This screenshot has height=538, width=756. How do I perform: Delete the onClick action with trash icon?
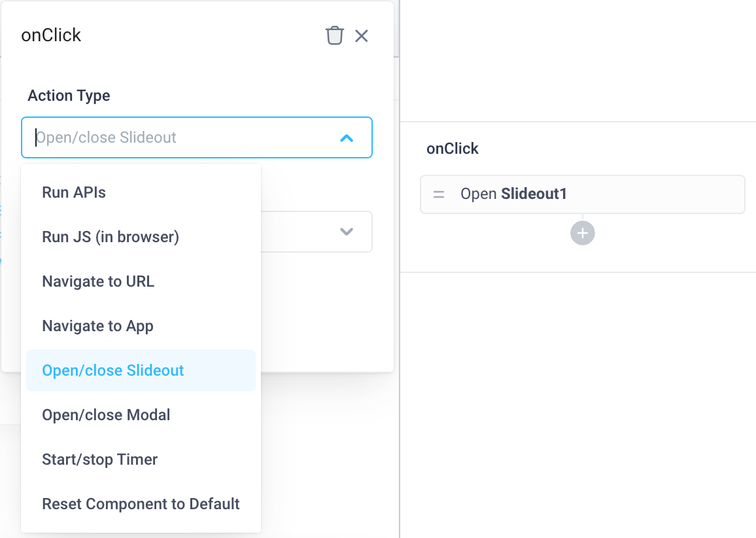click(334, 35)
